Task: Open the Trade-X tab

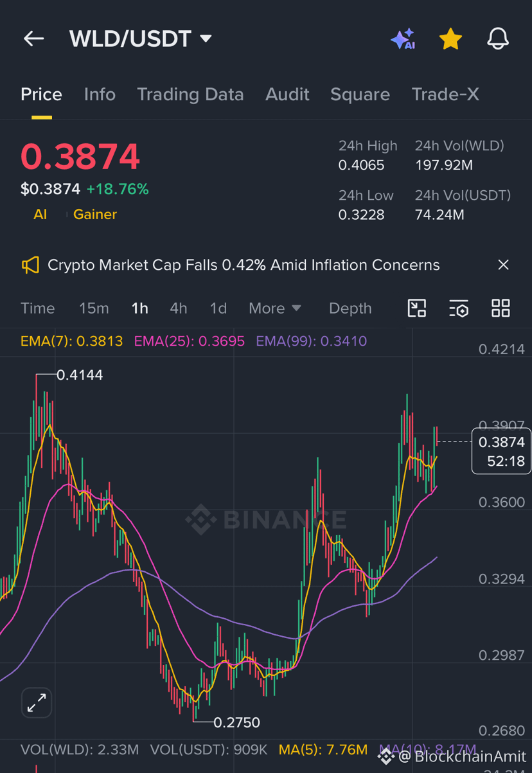Action: pos(445,94)
